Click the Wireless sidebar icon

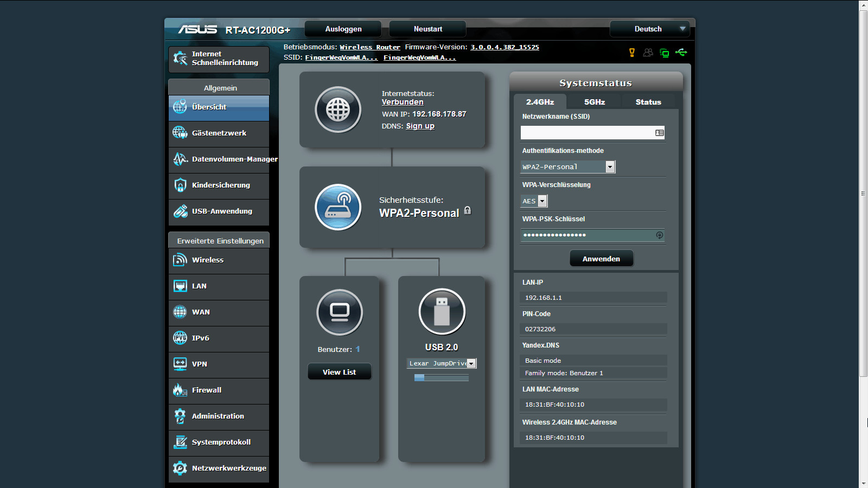[180, 260]
